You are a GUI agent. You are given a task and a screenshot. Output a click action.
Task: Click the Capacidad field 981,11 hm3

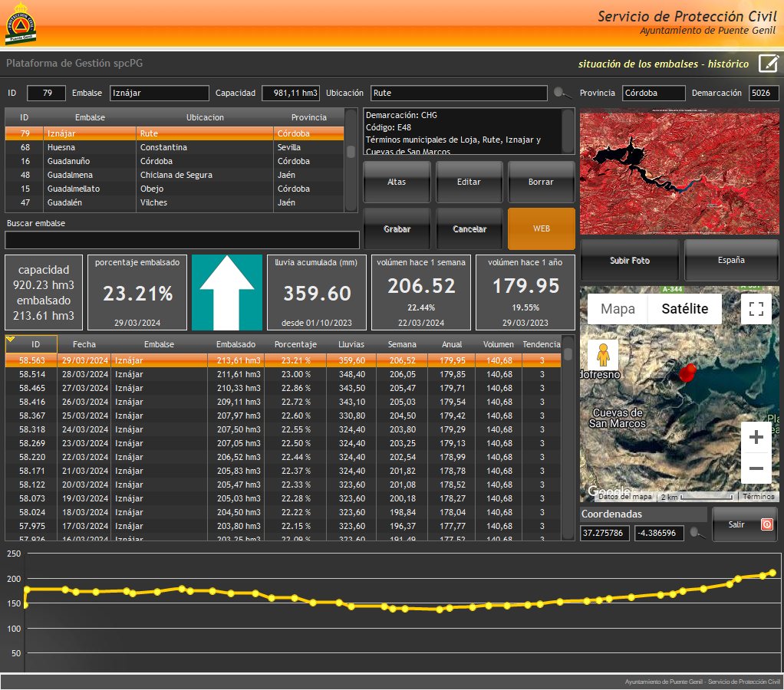291,93
